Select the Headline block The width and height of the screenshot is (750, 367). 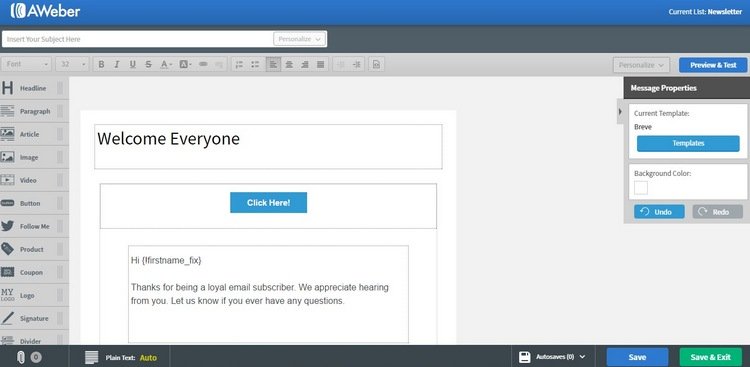pyautogui.click(x=33, y=89)
